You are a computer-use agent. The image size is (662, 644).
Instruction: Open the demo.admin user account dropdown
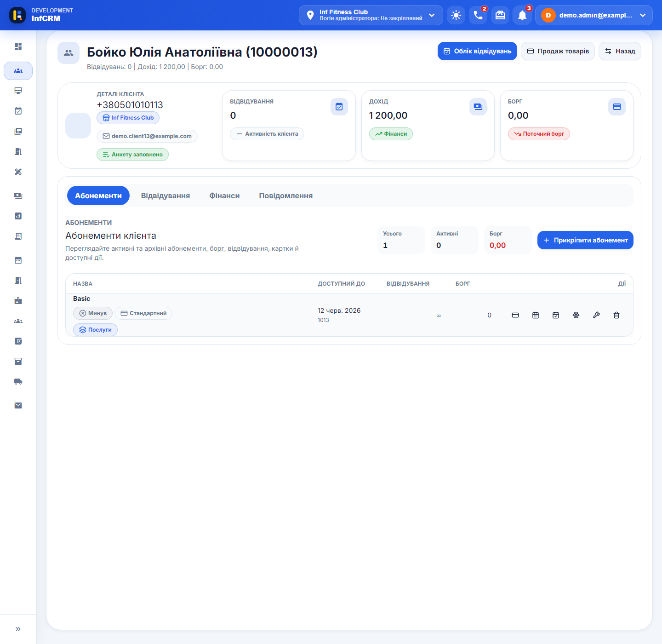coord(594,15)
